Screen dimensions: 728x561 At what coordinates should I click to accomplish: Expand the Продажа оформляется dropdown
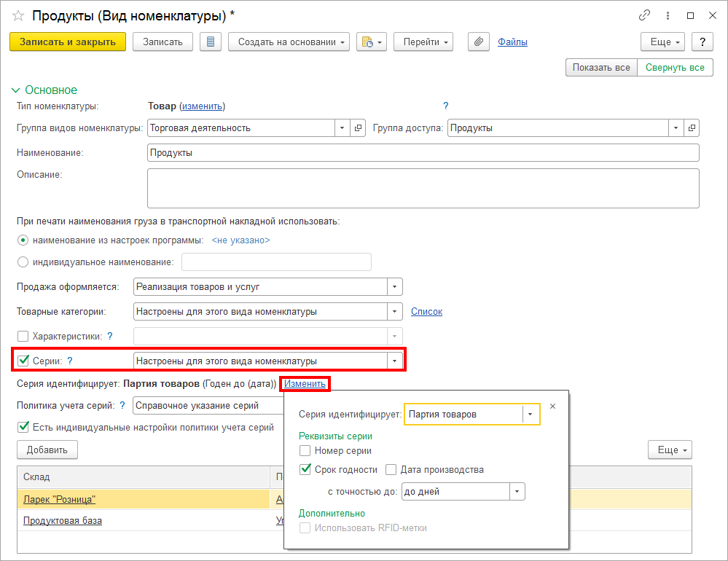395,287
